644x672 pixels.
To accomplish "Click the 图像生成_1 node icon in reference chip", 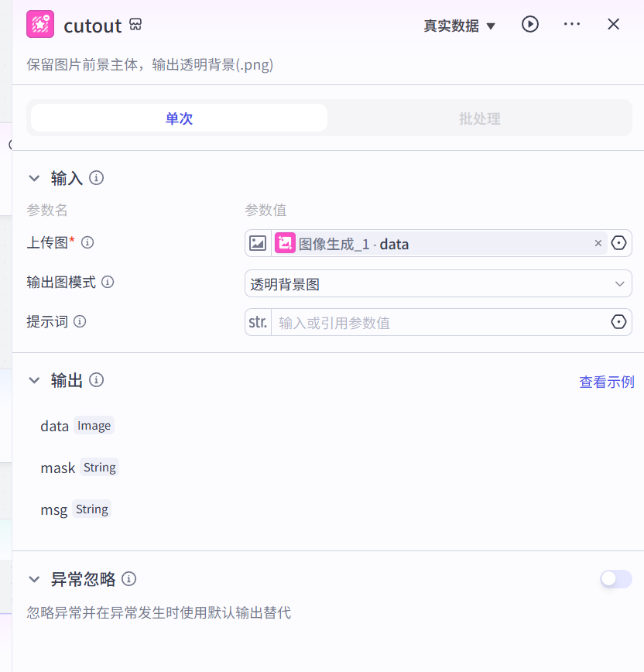I will coord(284,243).
